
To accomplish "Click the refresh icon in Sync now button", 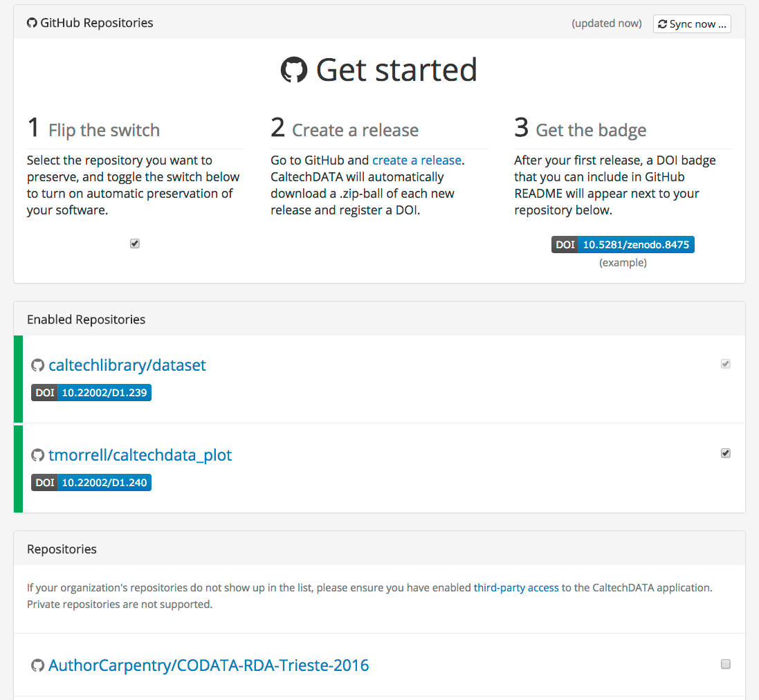I will click(663, 24).
